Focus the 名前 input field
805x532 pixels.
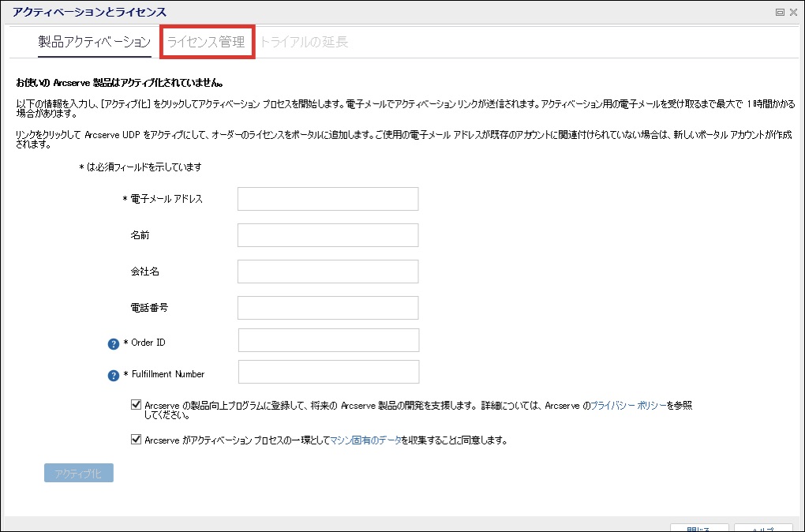[x=328, y=235]
